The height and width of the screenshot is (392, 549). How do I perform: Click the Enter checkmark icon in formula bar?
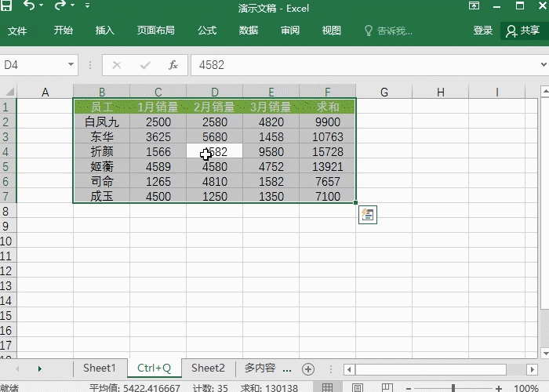tap(145, 65)
